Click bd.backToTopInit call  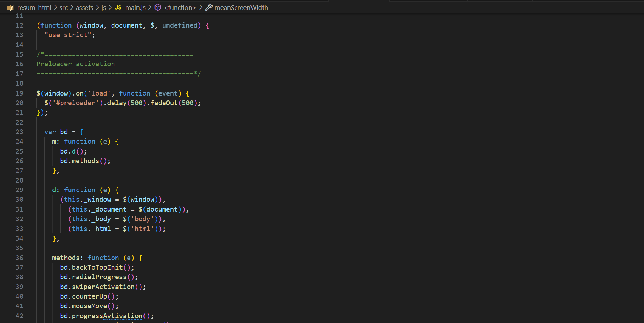pos(97,267)
